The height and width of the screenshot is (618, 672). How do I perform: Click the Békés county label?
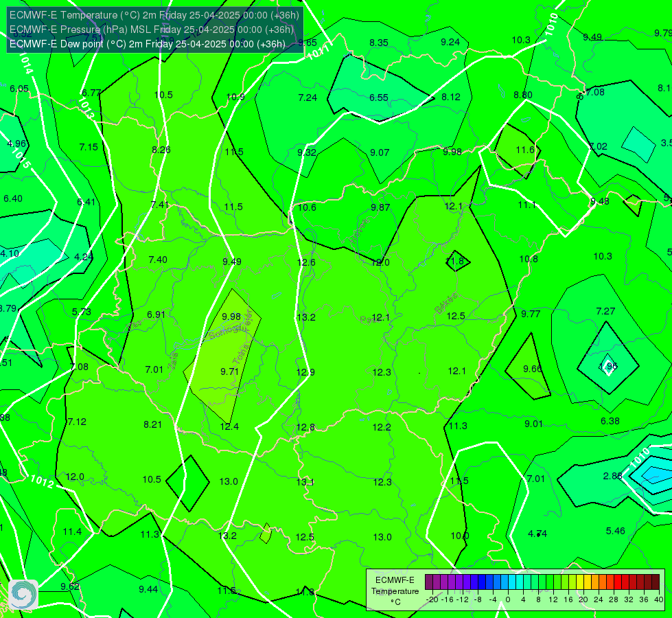click(x=445, y=304)
